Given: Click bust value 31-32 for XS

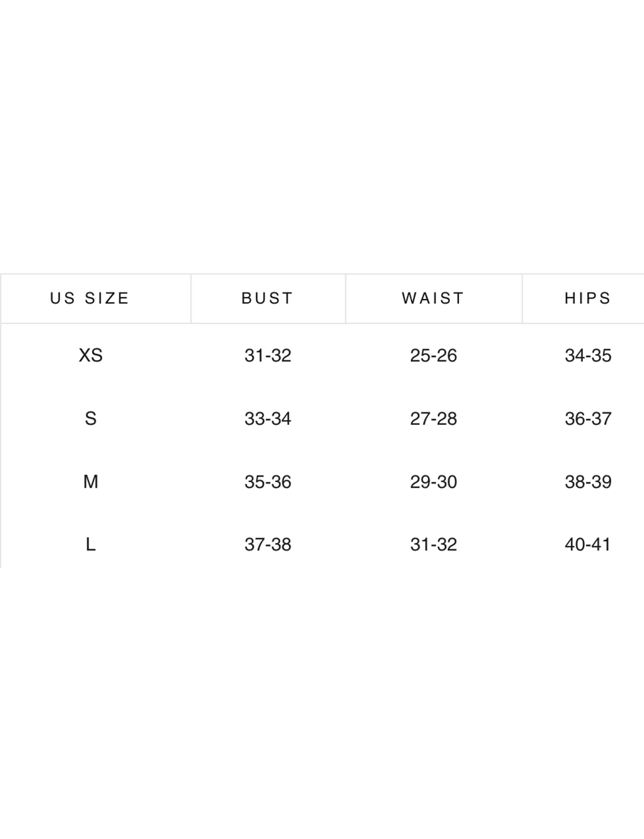Looking at the screenshot, I should (268, 355).
